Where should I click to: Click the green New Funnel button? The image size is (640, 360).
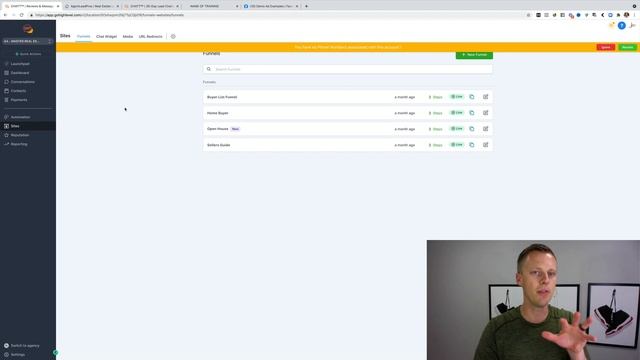474,55
